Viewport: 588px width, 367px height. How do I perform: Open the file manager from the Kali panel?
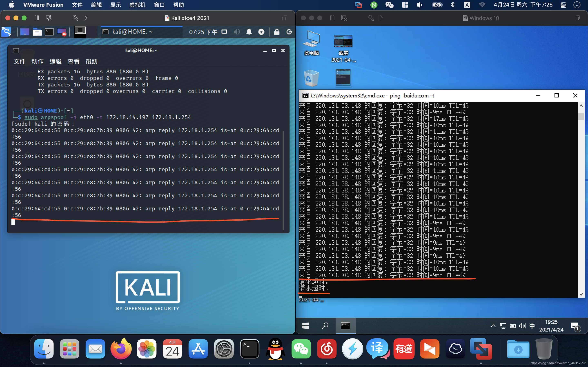[37, 32]
